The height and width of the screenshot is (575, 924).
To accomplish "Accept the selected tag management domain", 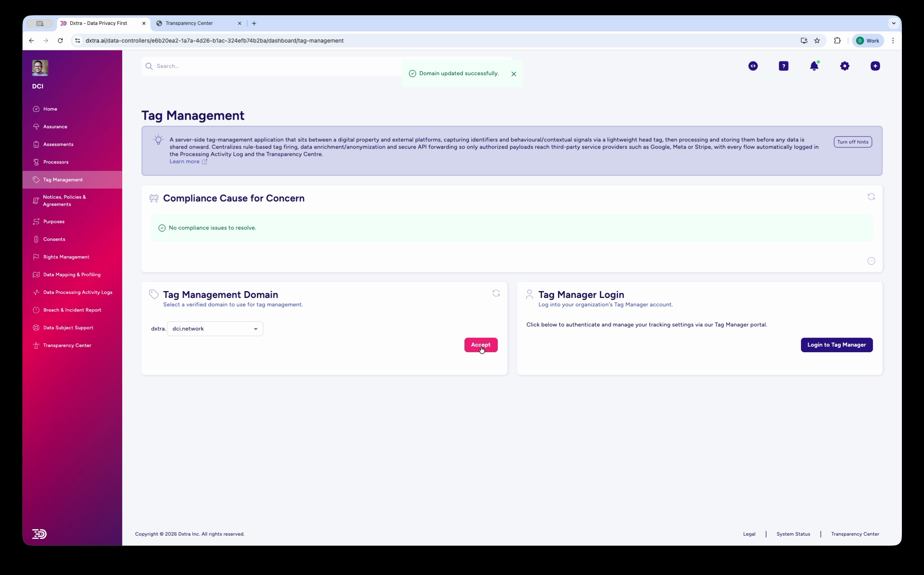I will (x=480, y=345).
